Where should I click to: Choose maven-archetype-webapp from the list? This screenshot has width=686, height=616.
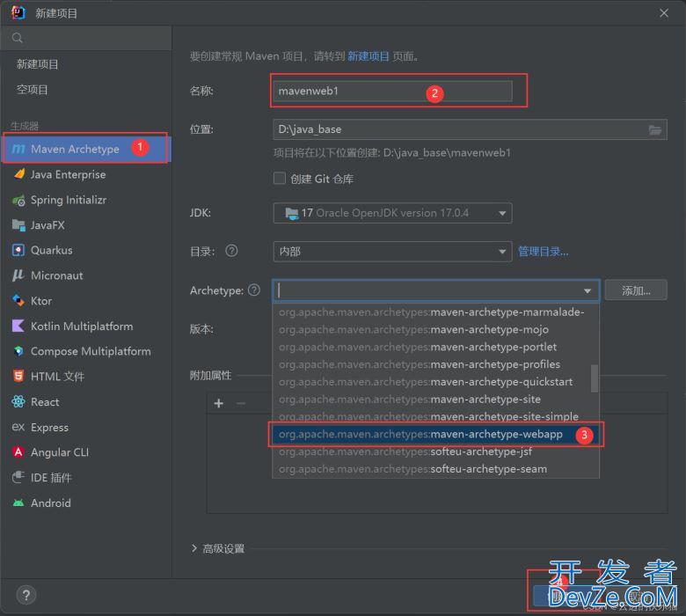tap(435, 435)
